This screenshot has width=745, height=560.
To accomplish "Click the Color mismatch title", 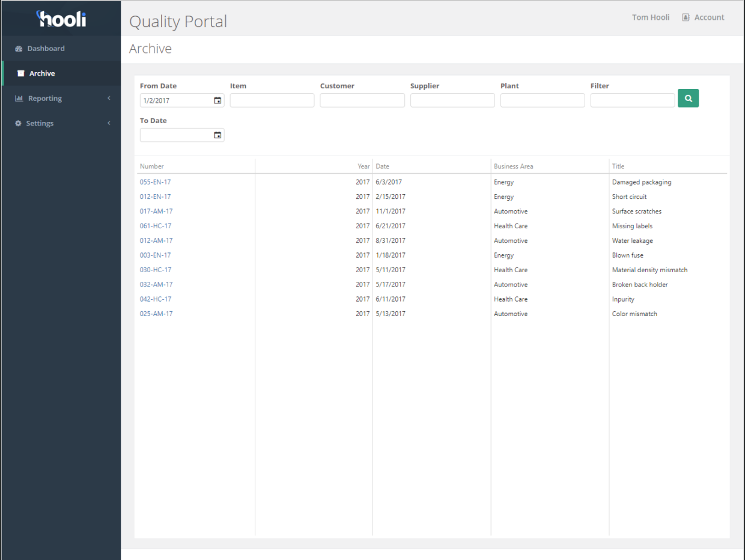I will coord(634,314).
